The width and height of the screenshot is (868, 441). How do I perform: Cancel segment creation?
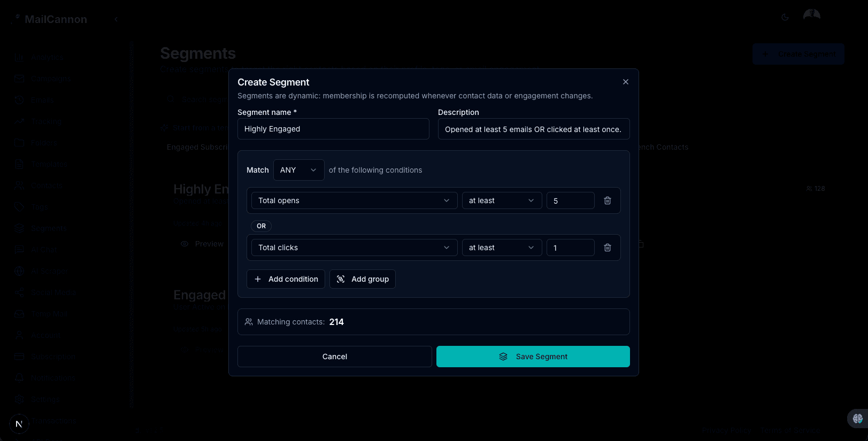point(335,357)
